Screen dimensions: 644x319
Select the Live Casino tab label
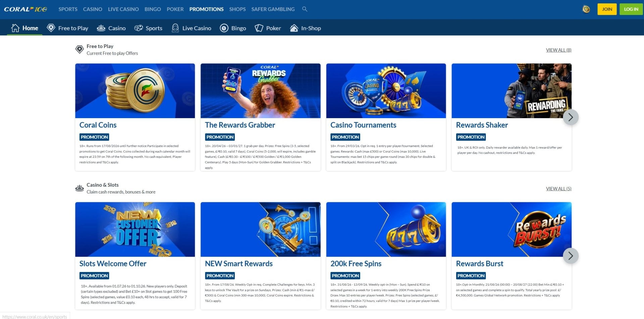[197, 28]
